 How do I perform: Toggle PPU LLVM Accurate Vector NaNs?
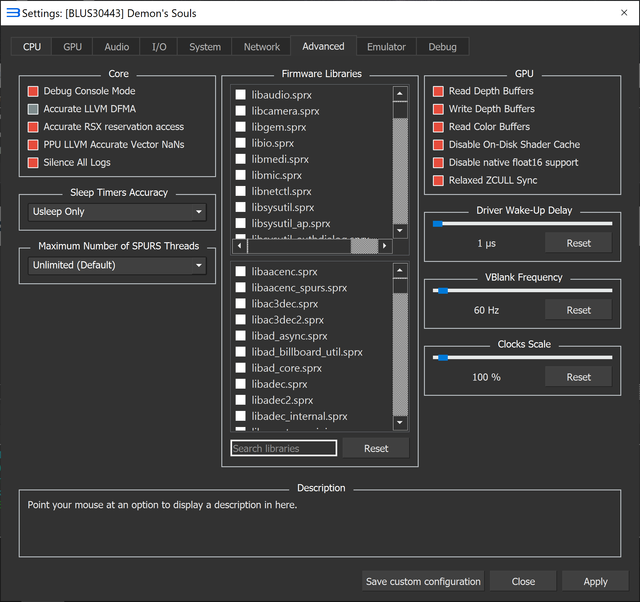coord(33,144)
